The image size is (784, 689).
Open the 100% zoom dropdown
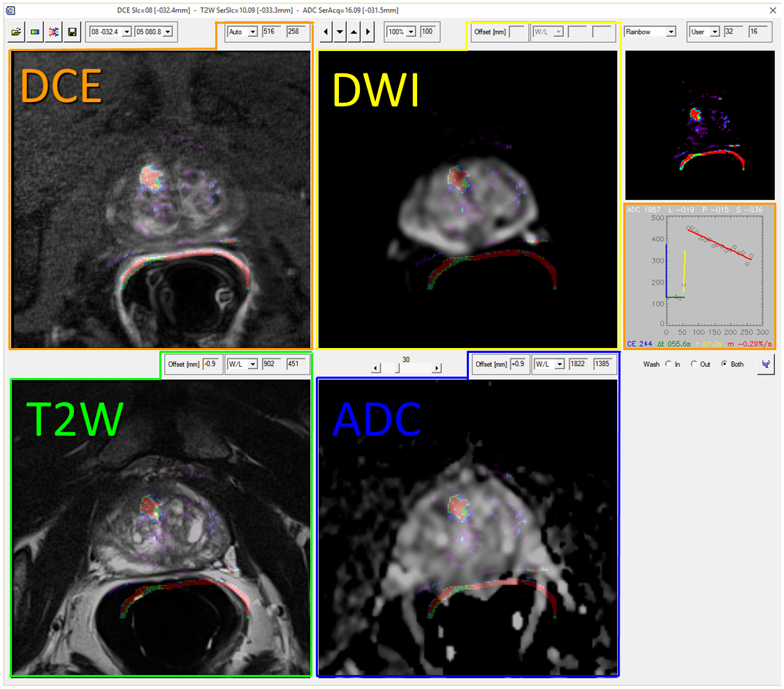click(411, 32)
